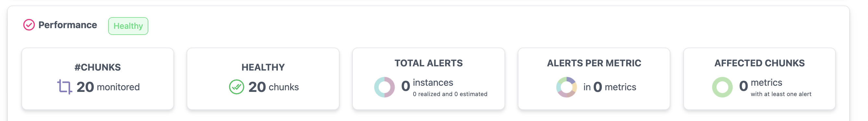868x121 pixels.
Task: Select the ALERTS PER METRIC card title
Action: pos(594,63)
